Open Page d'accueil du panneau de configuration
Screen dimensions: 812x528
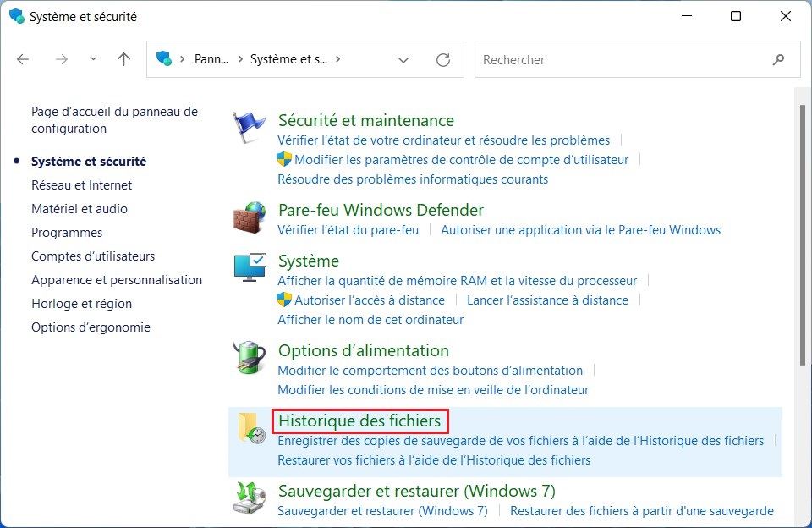coord(114,119)
